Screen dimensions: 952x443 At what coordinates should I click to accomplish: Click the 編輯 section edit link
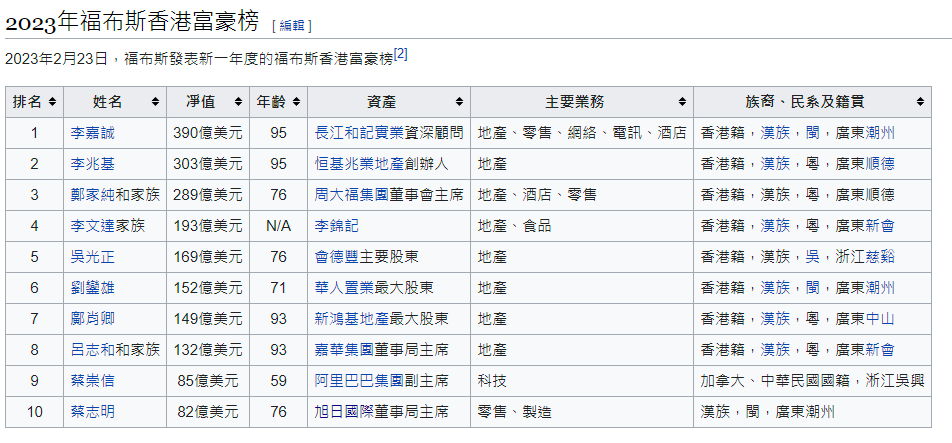292,25
